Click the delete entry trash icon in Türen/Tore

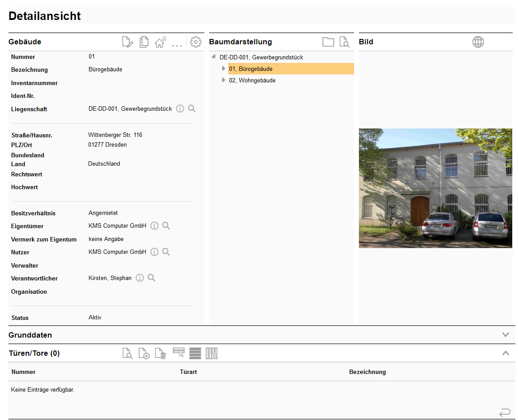click(160, 354)
